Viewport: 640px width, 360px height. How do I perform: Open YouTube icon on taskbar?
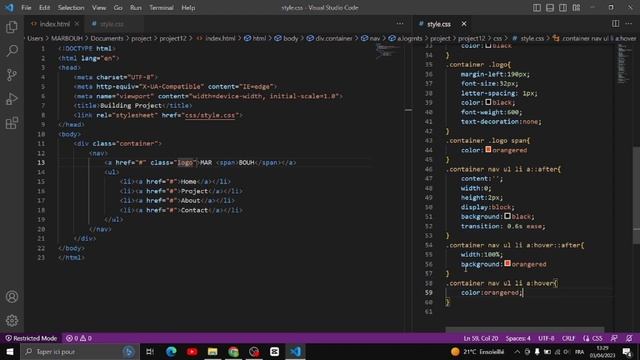tap(192, 351)
